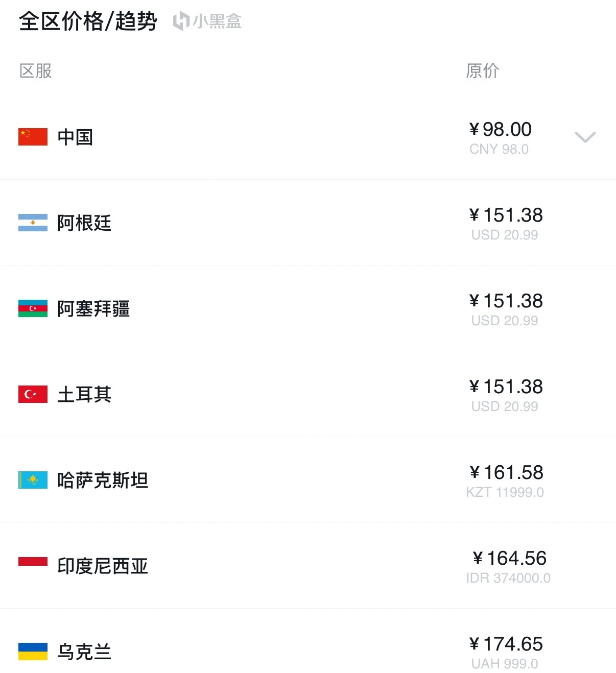Click the Argentina flag icon

click(33, 223)
